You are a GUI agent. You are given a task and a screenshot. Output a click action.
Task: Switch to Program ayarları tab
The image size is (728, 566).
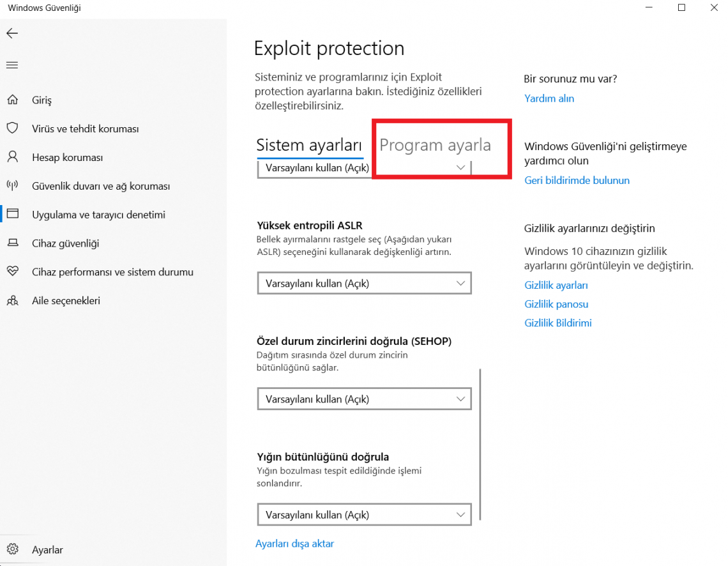435,145
